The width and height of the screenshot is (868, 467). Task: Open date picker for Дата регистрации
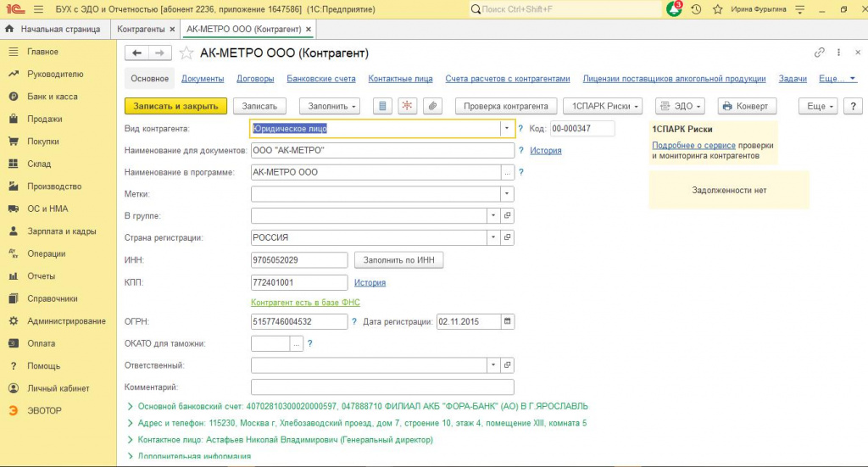[507, 321]
